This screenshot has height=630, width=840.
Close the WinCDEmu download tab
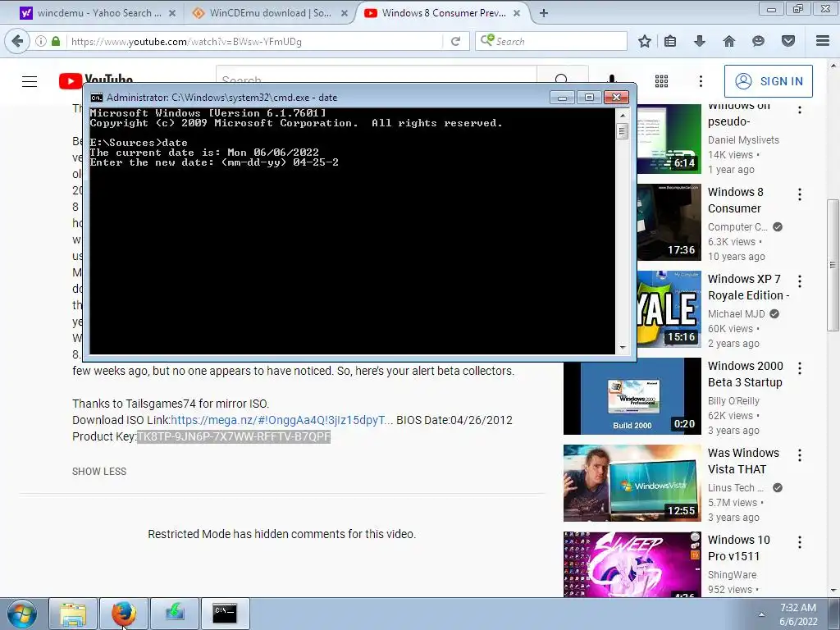pyautogui.click(x=345, y=13)
